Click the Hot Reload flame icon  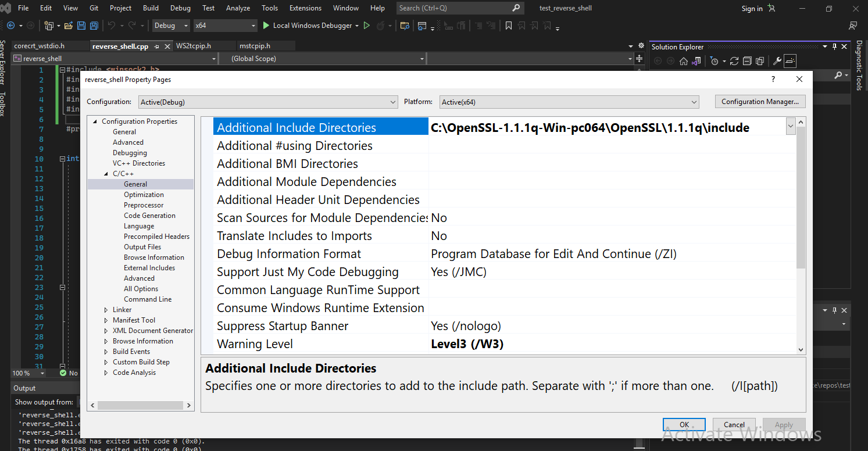tap(381, 26)
